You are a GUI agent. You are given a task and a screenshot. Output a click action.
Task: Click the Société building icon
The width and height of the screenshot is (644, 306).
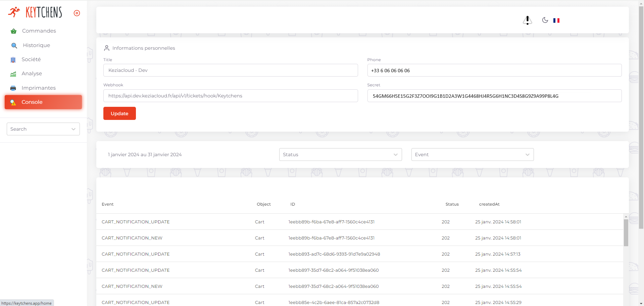click(x=13, y=60)
